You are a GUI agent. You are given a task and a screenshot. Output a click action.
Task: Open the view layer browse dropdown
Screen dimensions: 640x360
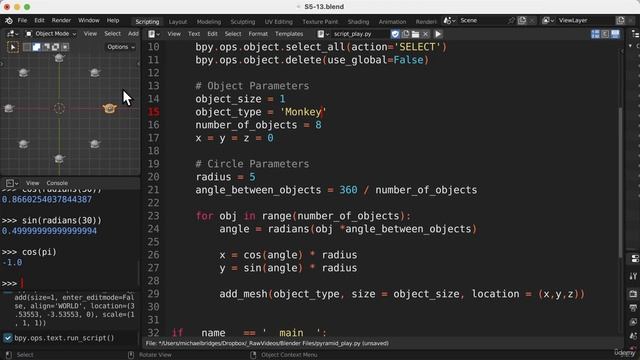tap(547, 20)
